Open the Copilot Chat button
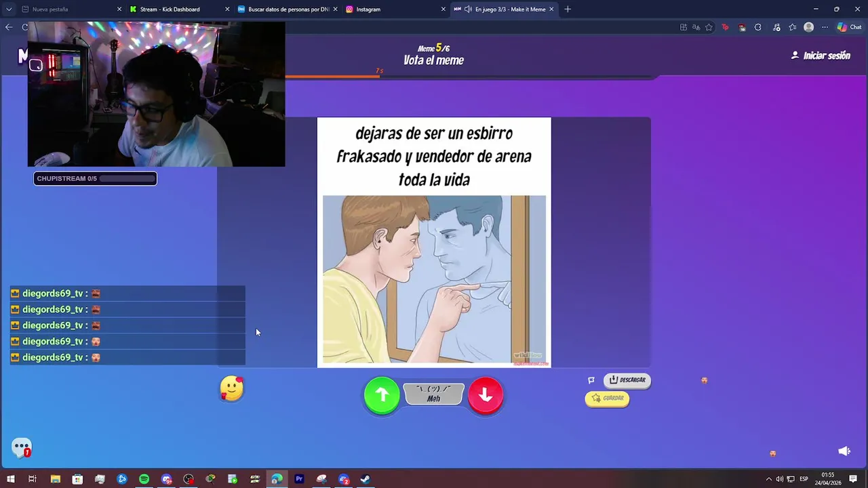 pos(850,27)
